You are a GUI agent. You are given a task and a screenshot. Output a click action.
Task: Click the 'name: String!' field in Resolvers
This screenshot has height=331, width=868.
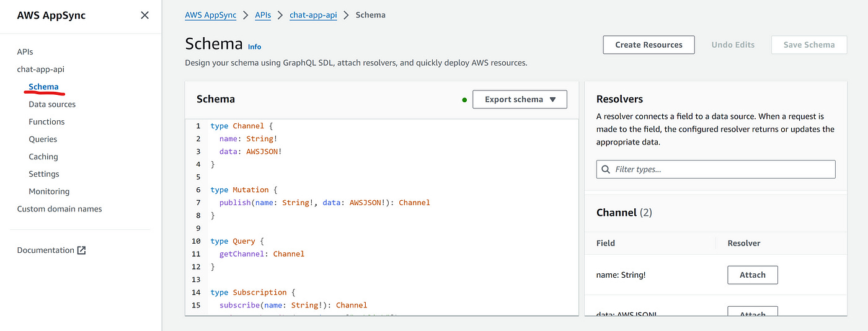coord(621,275)
